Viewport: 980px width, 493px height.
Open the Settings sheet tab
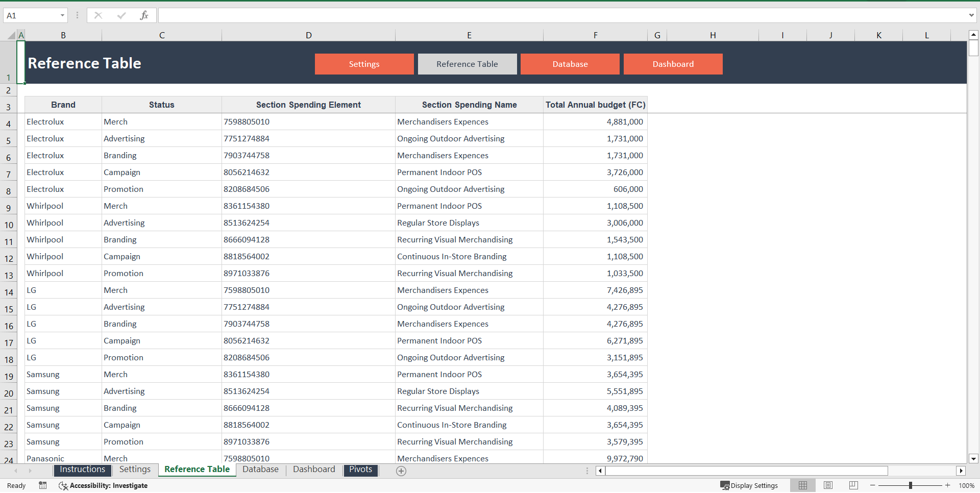135,470
